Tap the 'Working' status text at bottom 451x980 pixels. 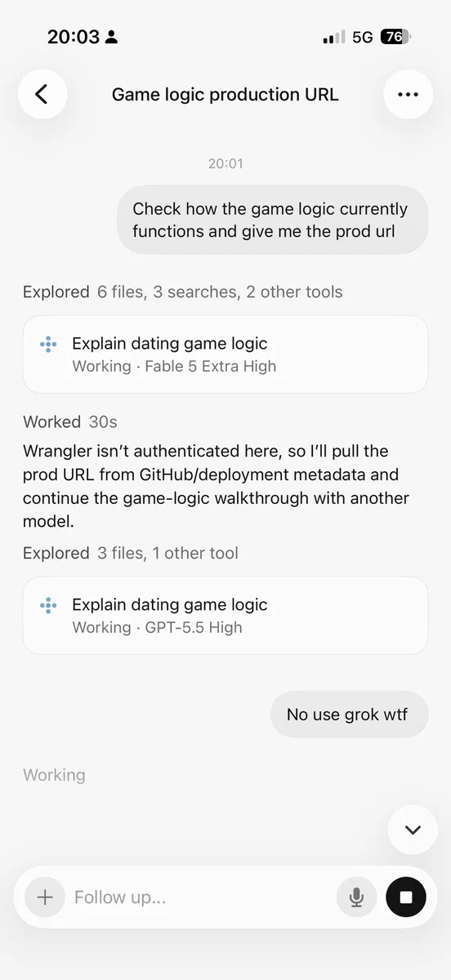pos(54,775)
